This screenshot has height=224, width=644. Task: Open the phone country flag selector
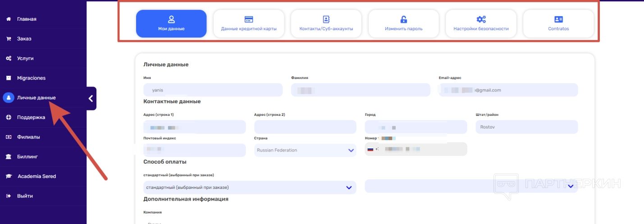point(371,149)
